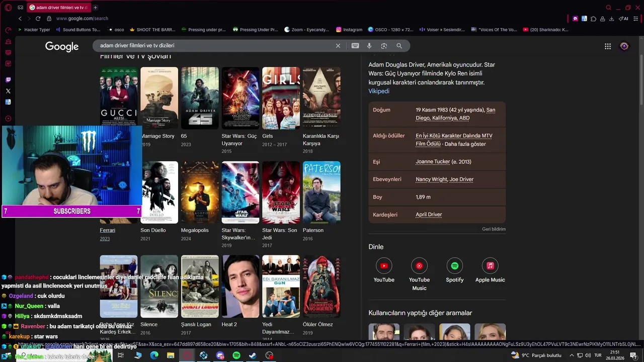Open the Marriage Story movie poster
This screenshot has height=362, width=644.
click(x=159, y=98)
